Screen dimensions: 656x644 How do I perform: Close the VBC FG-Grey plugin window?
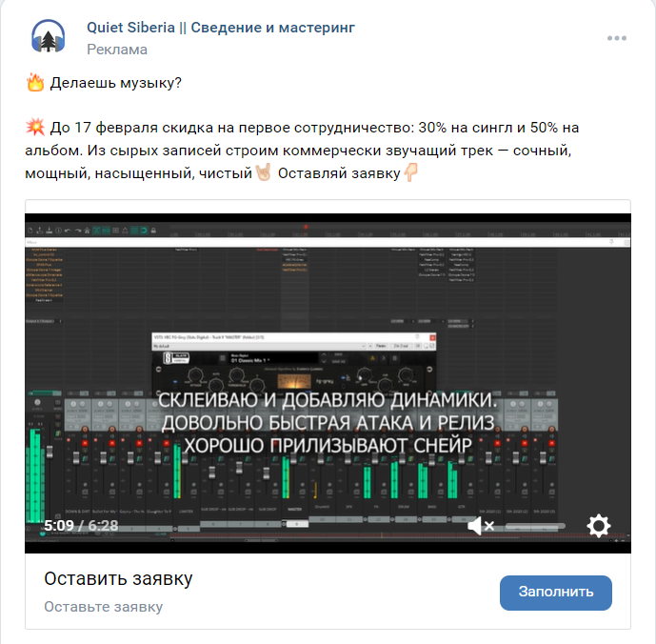[432, 337]
